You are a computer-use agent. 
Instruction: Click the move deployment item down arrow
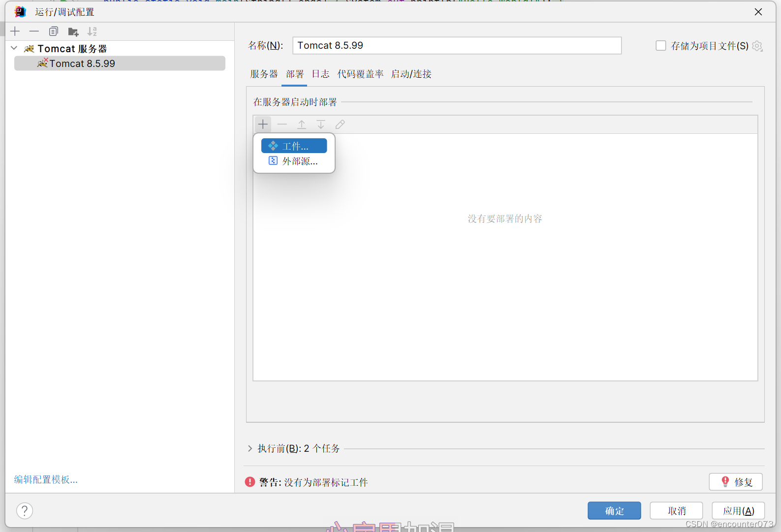click(320, 124)
